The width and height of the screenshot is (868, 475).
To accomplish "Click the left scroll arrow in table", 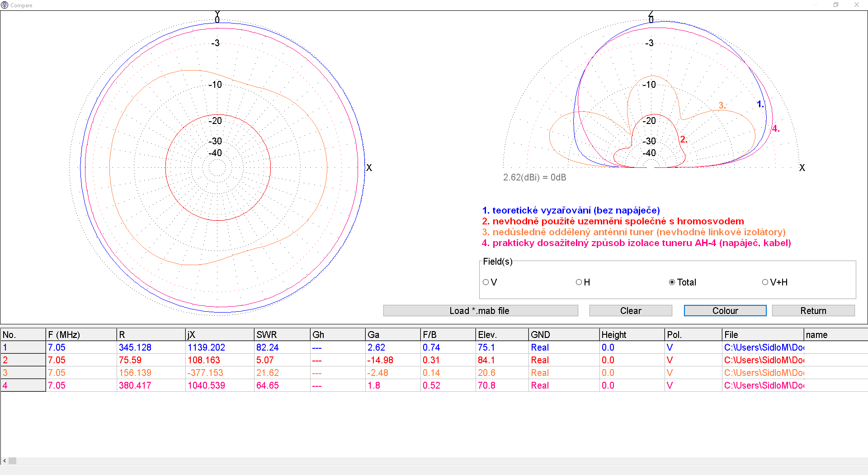I will pyautogui.click(x=5, y=461).
